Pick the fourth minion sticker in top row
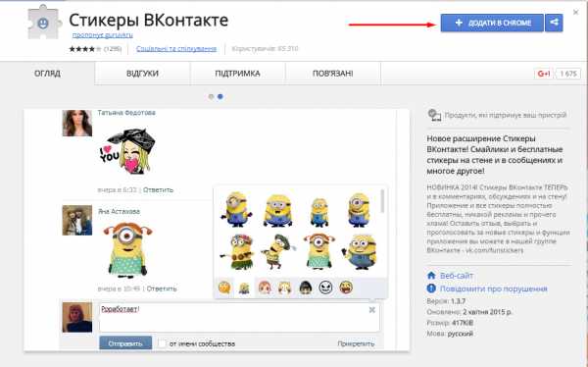Image resolution: width=588 pixels, height=367 pixels. (359, 210)
